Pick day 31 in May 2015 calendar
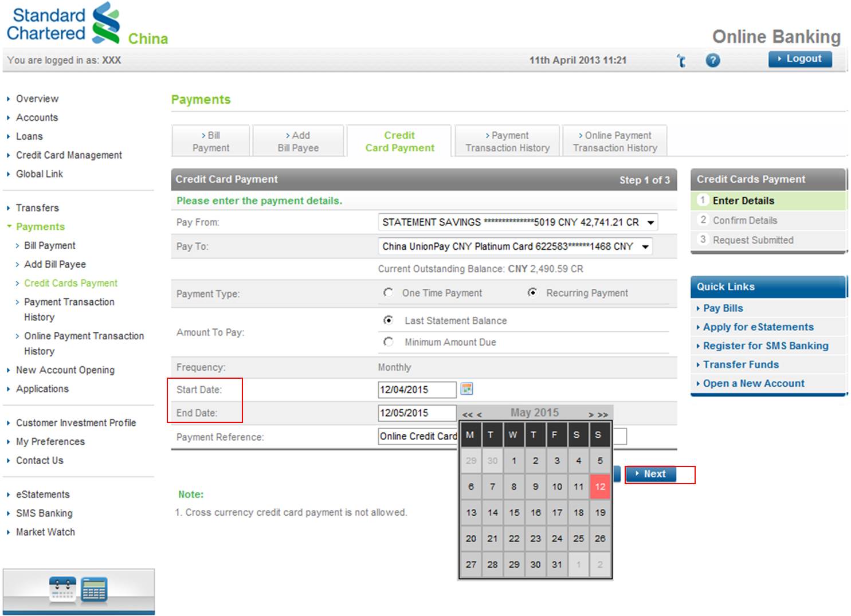The height and width of the screenshot is (616, 851). (557, 564)
